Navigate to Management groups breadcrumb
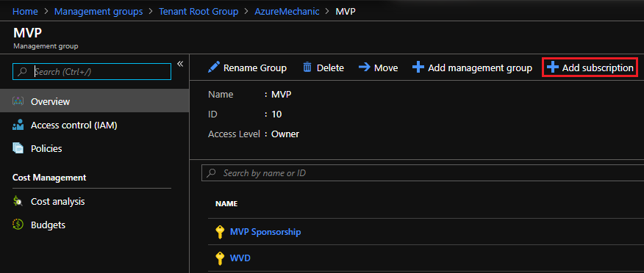Viewport: 644px width, 273px height. pyautogui.click(x=99, y=12)
